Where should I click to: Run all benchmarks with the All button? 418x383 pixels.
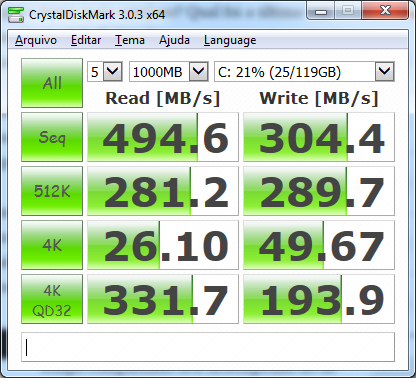52,83
